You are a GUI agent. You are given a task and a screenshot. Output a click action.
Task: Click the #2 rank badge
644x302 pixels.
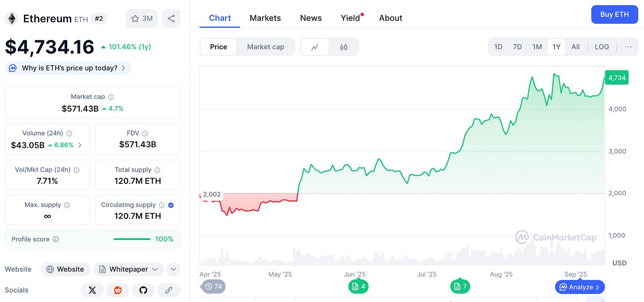click(x=99, y=19)
